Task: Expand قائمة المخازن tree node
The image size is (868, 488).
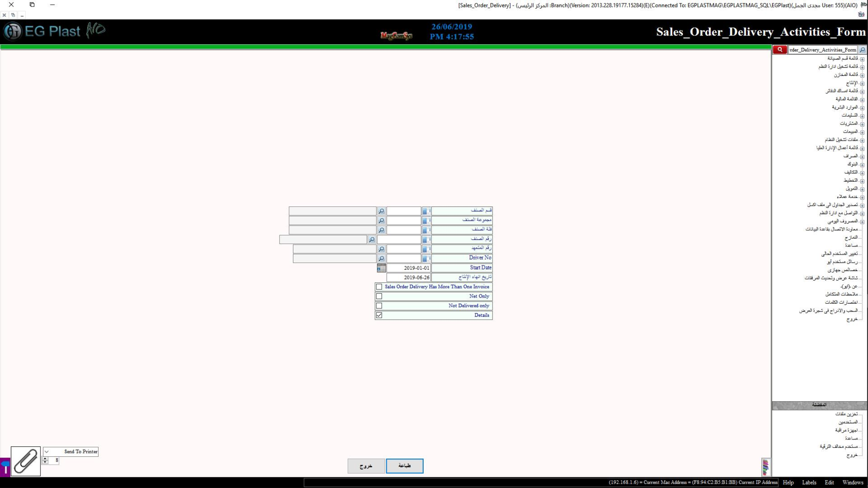Action: click(862, 75)
